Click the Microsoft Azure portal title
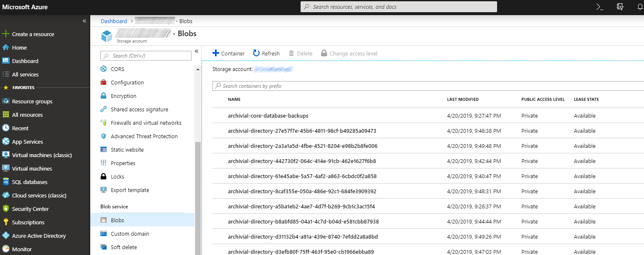The width and height of the screenshot is (644, 255). point(25,7)
